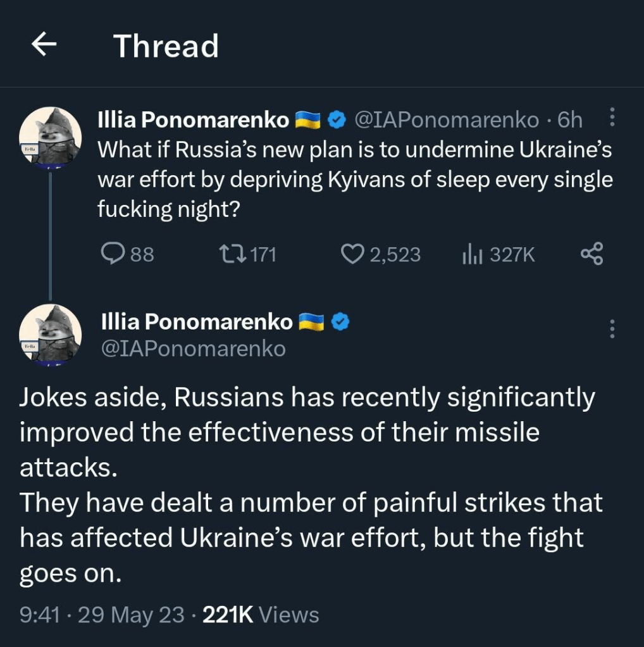
Task: Open the 221K Views count
Action: pyautogui.click(x=261, y=614)
